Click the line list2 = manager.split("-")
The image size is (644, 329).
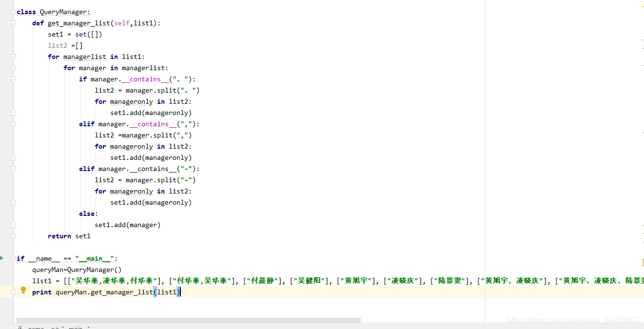[145, 180]
